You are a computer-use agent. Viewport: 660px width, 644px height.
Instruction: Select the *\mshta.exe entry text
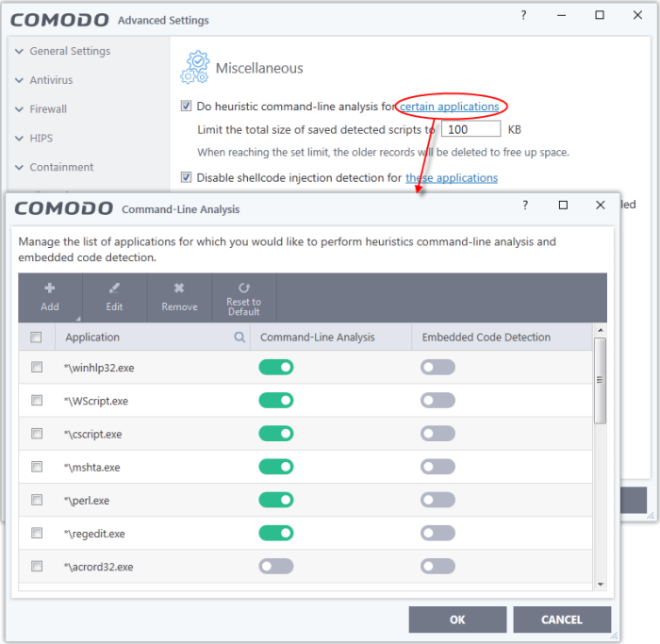click(x=91, y=468)
